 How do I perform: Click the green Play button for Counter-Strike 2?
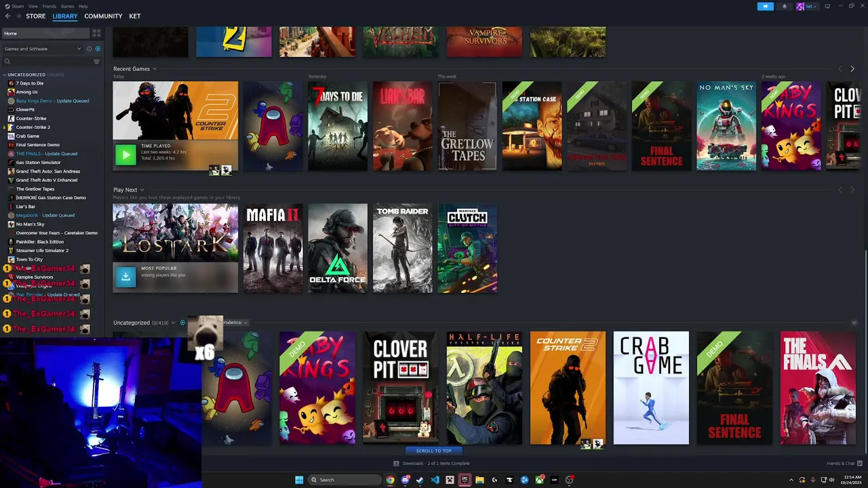(x=125, y=155)
